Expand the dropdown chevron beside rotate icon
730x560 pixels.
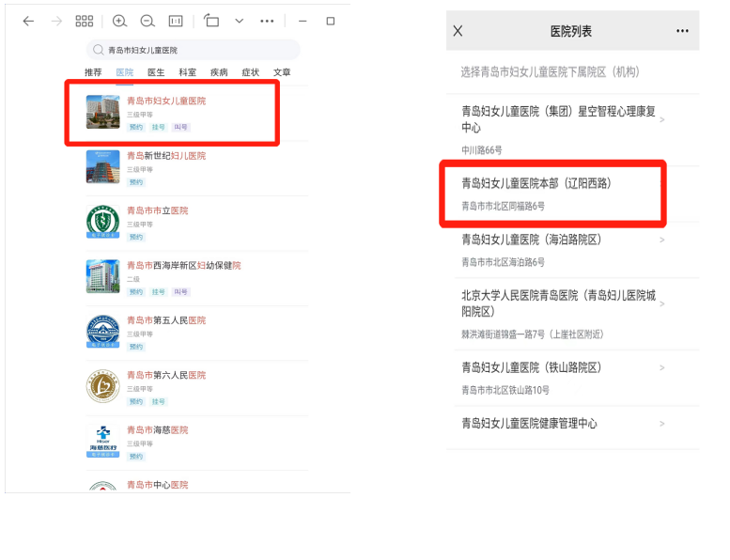pyautogui.click(x=239, y=21)
